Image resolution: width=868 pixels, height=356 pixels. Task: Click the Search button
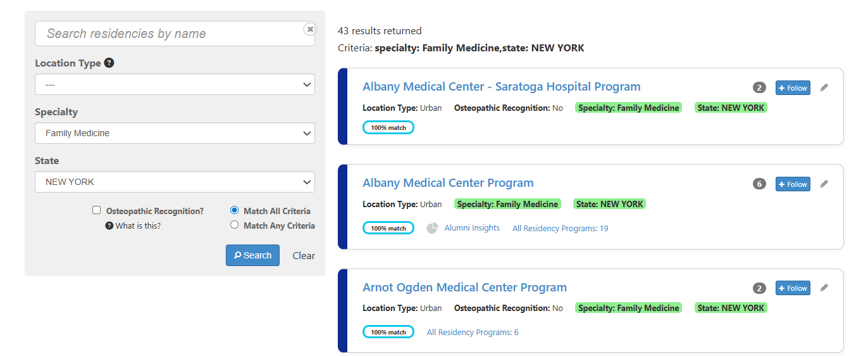point(252,255)
